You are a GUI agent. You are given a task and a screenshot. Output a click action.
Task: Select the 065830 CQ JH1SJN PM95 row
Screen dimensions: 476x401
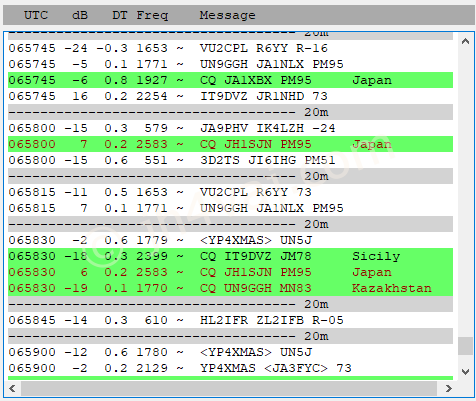pos(230,272)
